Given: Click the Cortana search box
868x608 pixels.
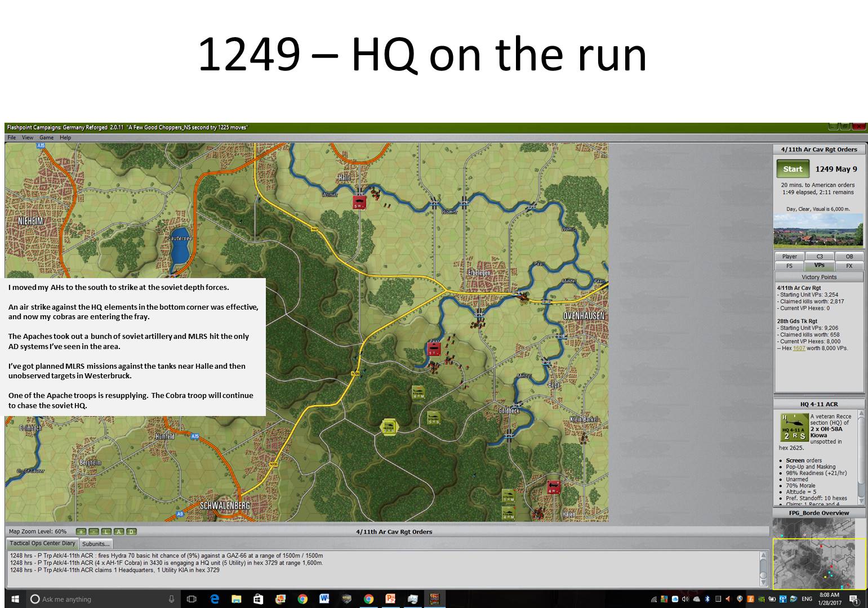Looking at the screenshot, I should (x=103, y=599).
